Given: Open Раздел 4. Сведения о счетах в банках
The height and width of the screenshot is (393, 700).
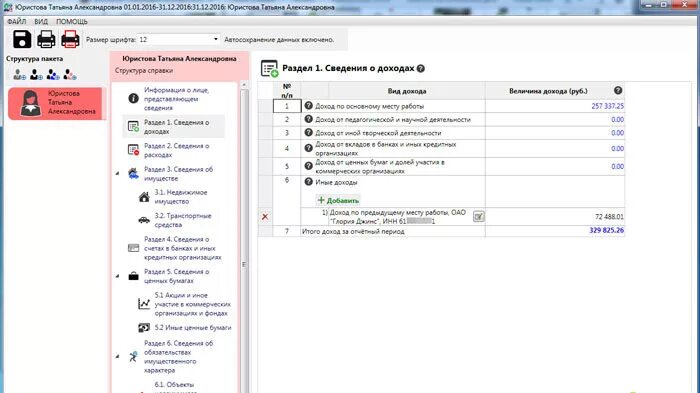Looking at the screenshot, I should 183,248.
